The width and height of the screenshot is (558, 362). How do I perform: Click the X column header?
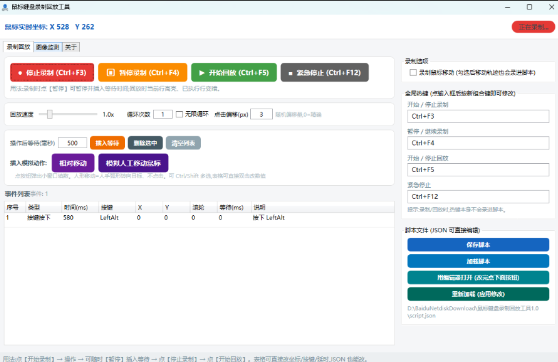pyautogui.click(x=148, y=207)
